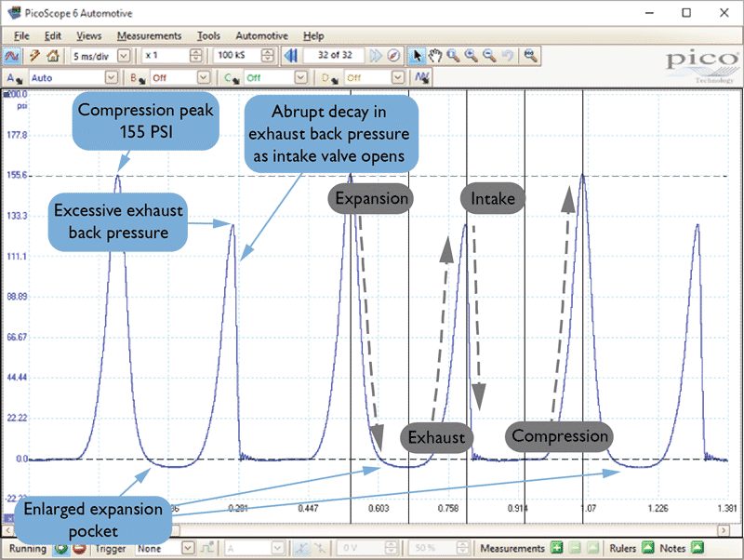Click the add measurement green plus
The width and height of the screenshot is (744, 560).
pos(556,548)
